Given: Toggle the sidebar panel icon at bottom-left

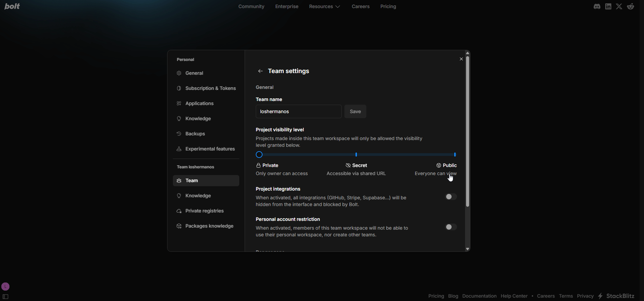Looking at the screenshot, I should coord(5,297).
